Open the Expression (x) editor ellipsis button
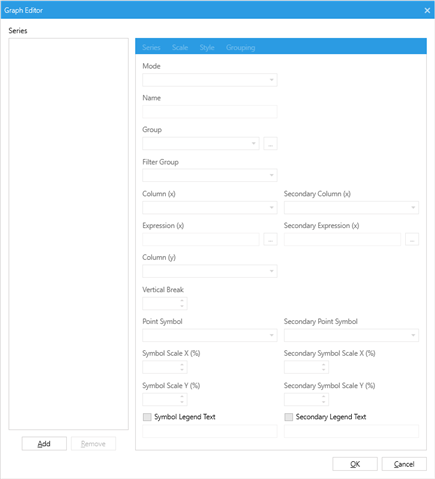The image size is (435, 479). (x=270, y=239)
